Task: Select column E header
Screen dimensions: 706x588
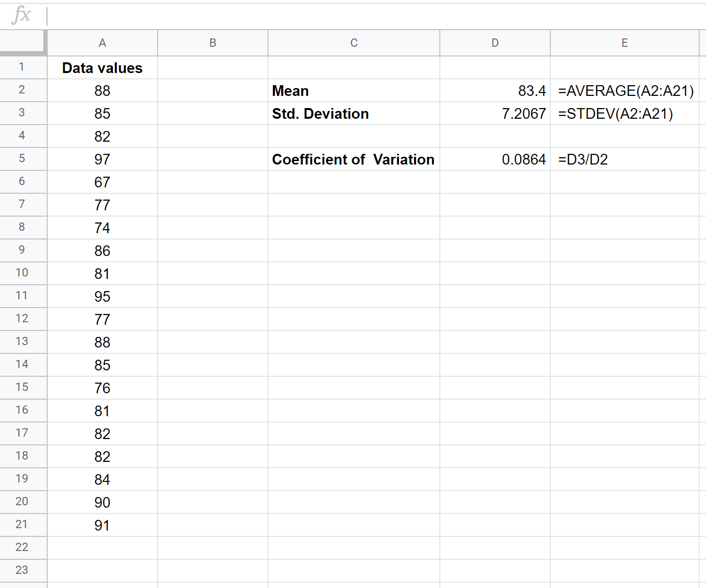Action: pos(625,43)
